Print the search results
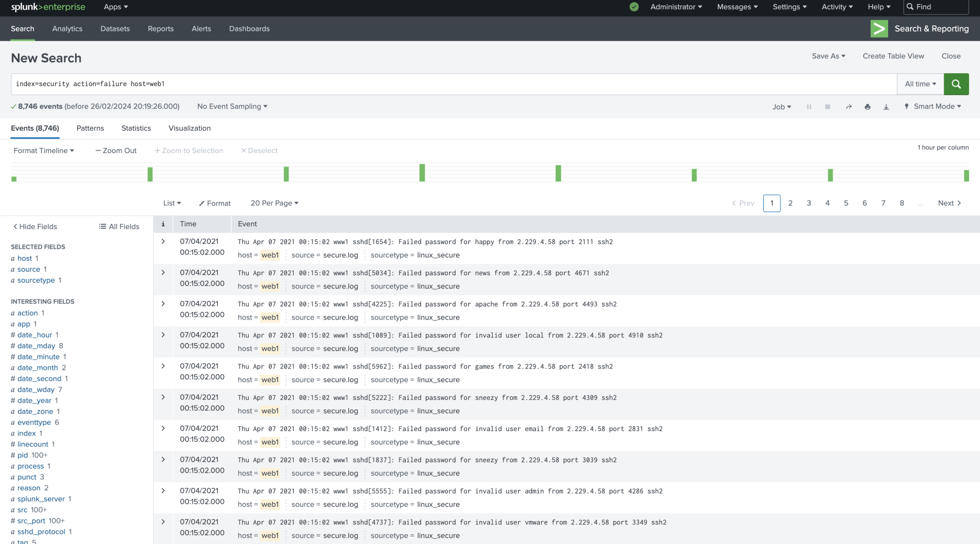Image resolution: width=980 pixels, height=544 pixels. (x=868, y=107)
